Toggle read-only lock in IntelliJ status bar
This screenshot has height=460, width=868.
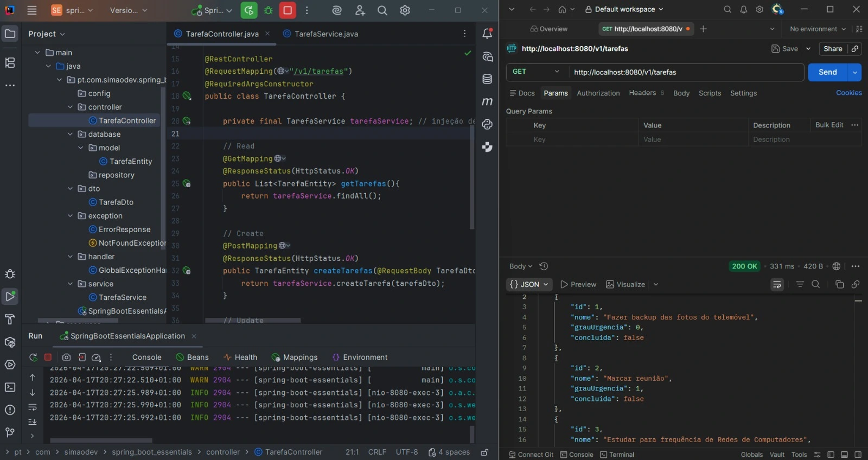[x=484, y=452]
